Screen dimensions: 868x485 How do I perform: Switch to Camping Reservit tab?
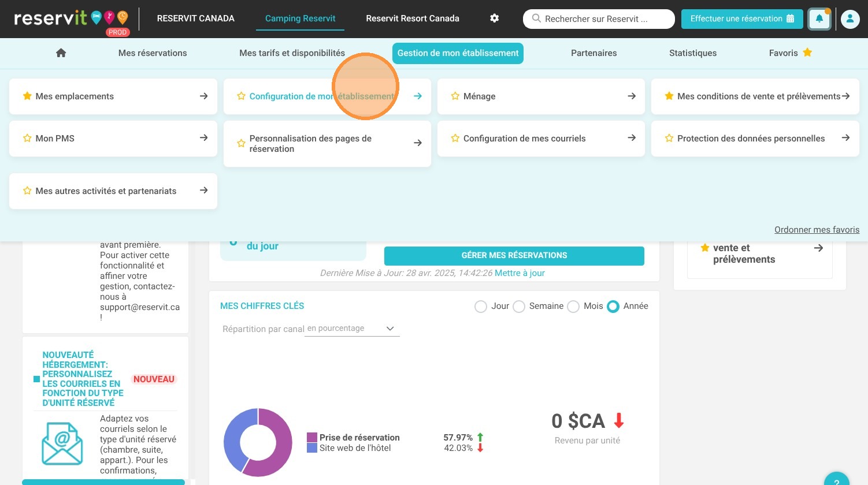click(301, 18)
